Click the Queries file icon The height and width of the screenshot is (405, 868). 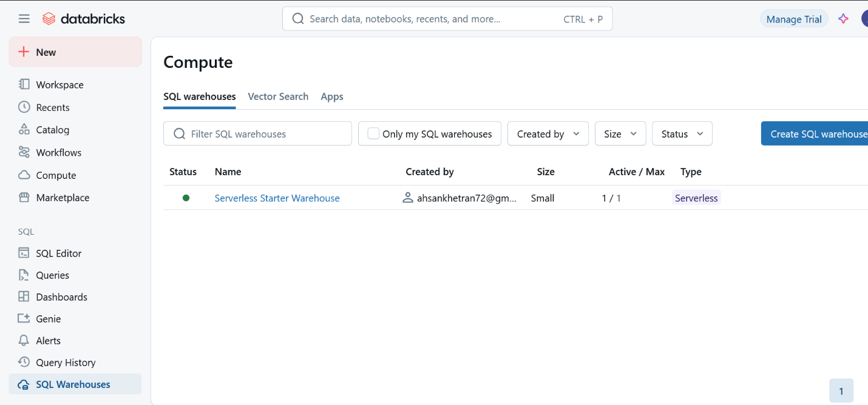24,275
